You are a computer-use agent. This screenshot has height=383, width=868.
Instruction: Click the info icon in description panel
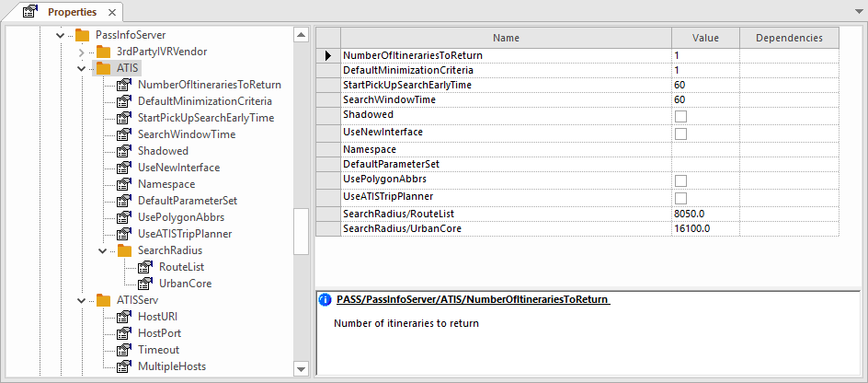[325, 300]
